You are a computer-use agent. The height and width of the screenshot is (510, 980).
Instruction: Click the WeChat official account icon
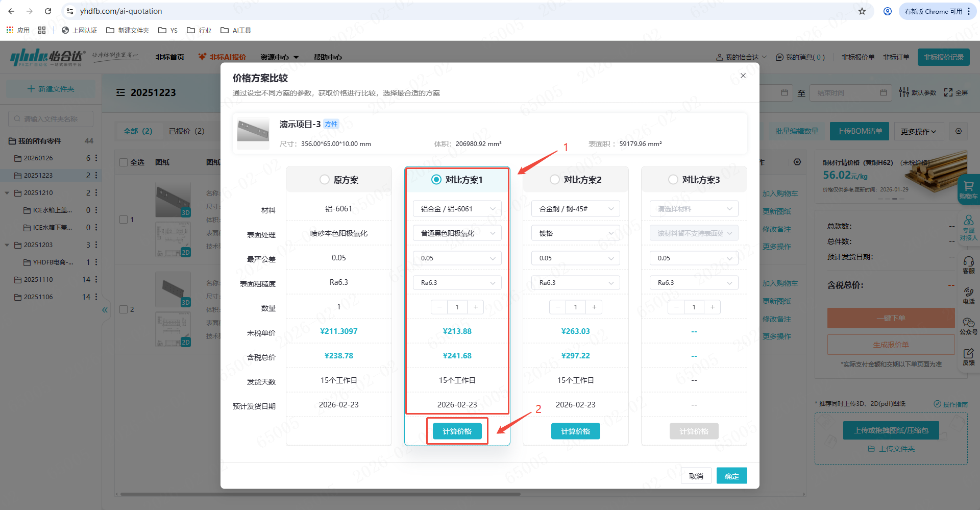coord(968,326)
